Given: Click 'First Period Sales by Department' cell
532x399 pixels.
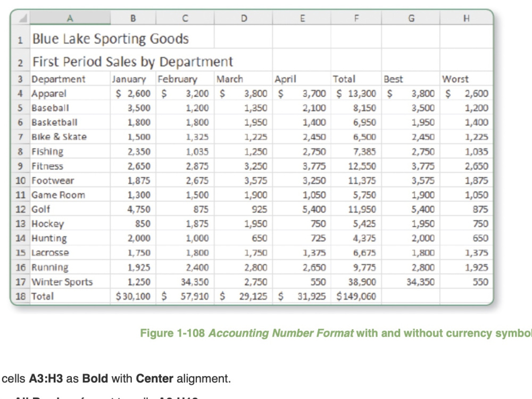Looking at the screenshot, I should tap(132, 62).
